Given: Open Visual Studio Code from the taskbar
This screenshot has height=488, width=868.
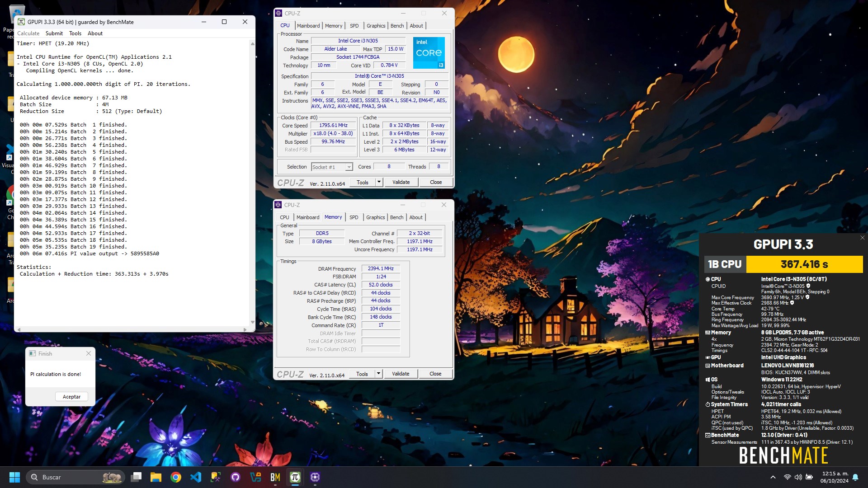Looking at the screenshot, I should [x=196, y=477].
